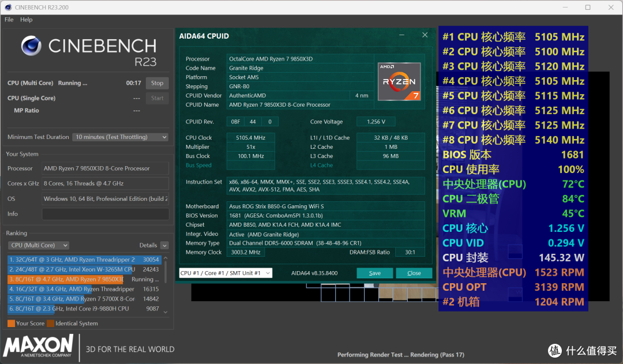The image size is (623, 364).
Task: Click the MAXON logo
Action: point(39,346)
